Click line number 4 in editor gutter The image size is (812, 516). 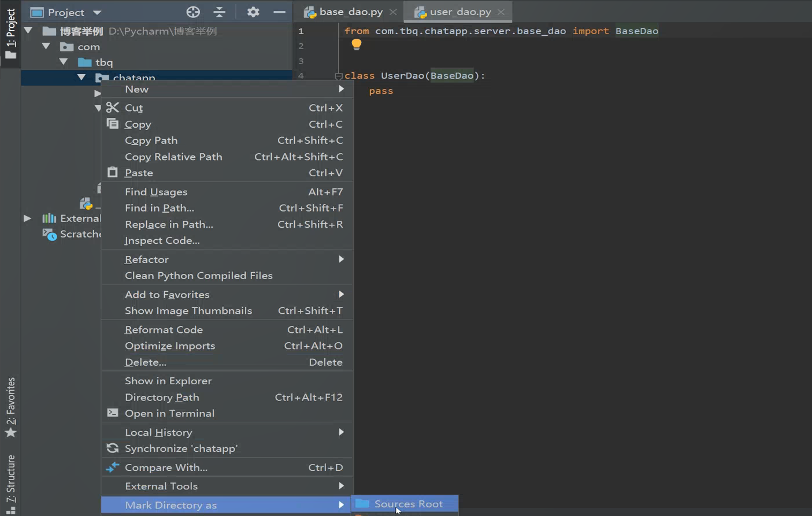[x=301, y=75]
